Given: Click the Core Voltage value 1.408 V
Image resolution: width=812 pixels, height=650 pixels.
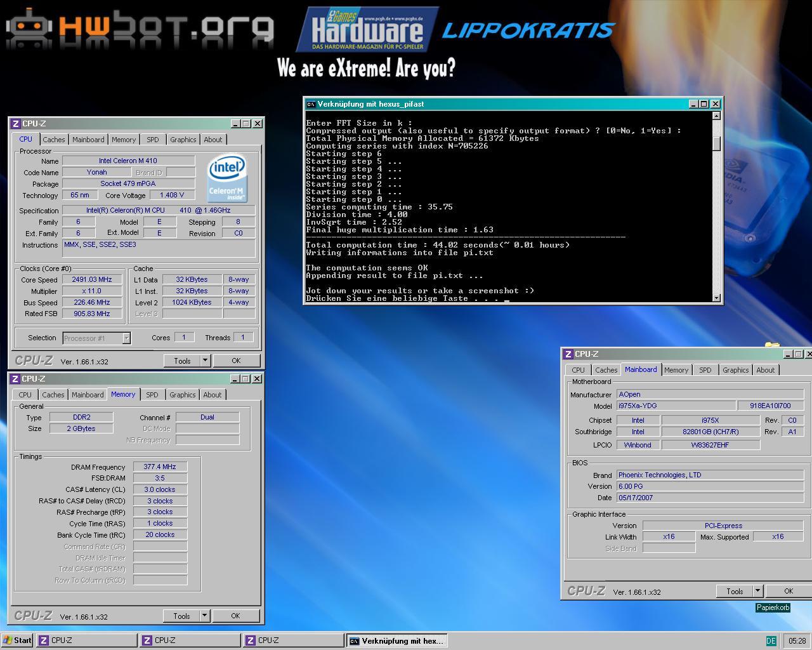Looking at the screenshot, I should pyautogui.click(x=172, y=196).
